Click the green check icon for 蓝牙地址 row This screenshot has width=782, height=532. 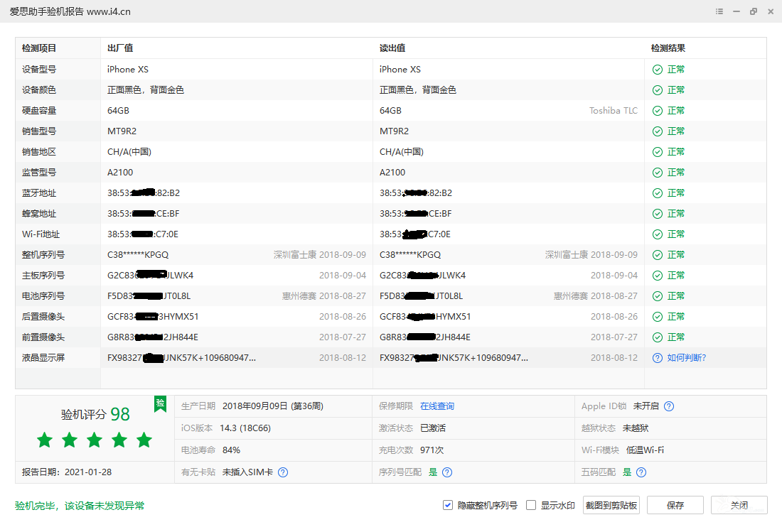click(x=658, y=193)
